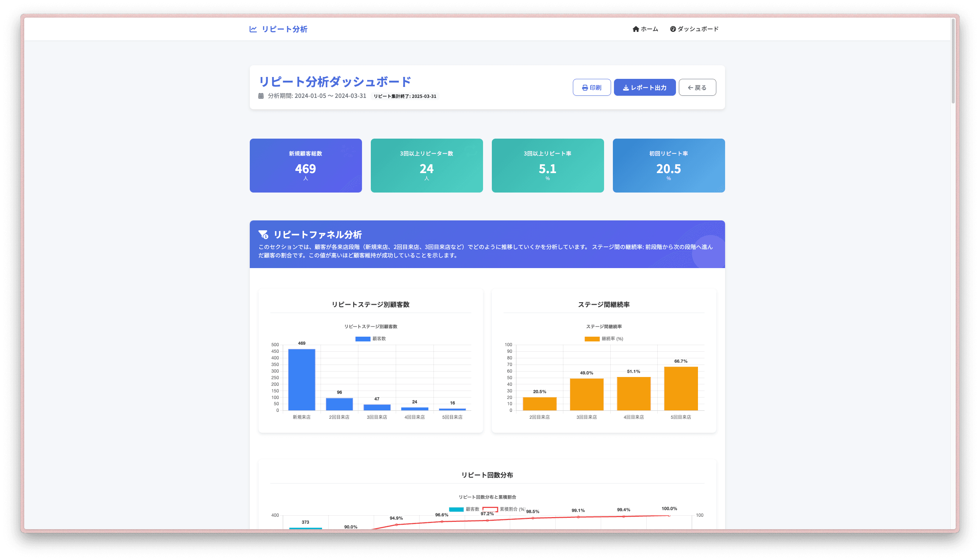Screen dimensions: 980x560
Task: Click the printer icon
Action: [585, 88]
